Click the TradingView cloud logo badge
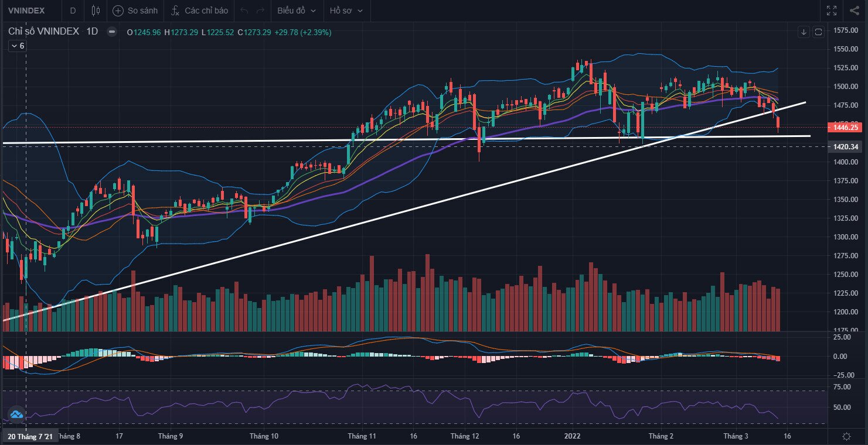Viewport: 868px width, 445px height. [15, 414]
